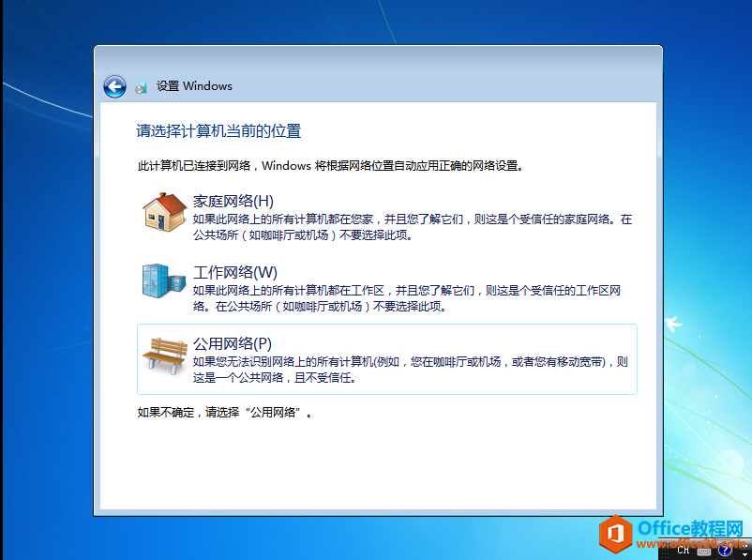Click the 公用网络 description about untrusted public network
This screenshot has height=560, width=752.
click(x=411, y=370)
